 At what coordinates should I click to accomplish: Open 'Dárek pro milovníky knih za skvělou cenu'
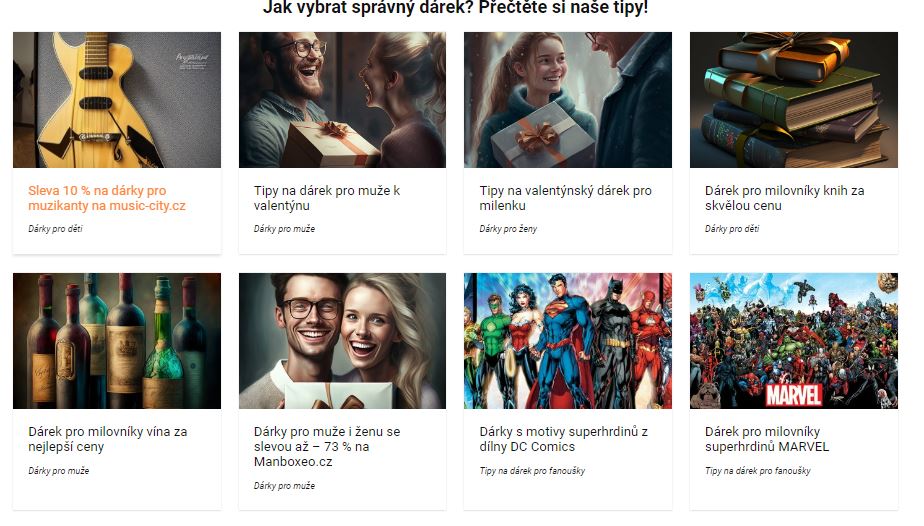[784, 198]
